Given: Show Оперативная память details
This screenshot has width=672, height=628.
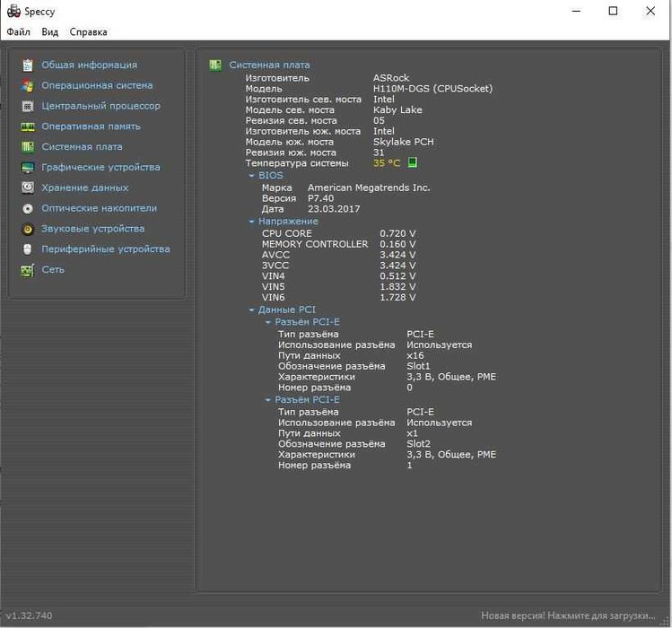Looking at the screenshot, I should [x=91, y=126].
